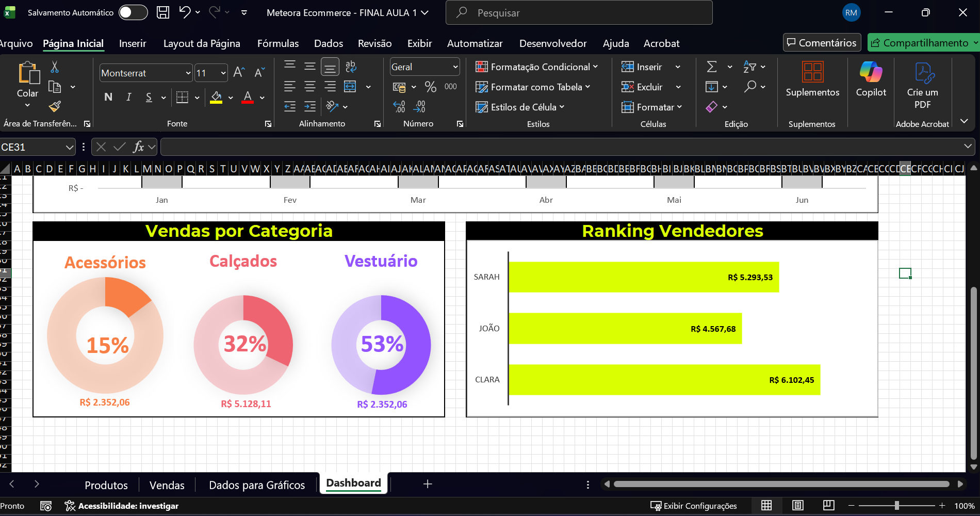Undo the last action
The image size is (980, 516).
(x=185, y=12)
